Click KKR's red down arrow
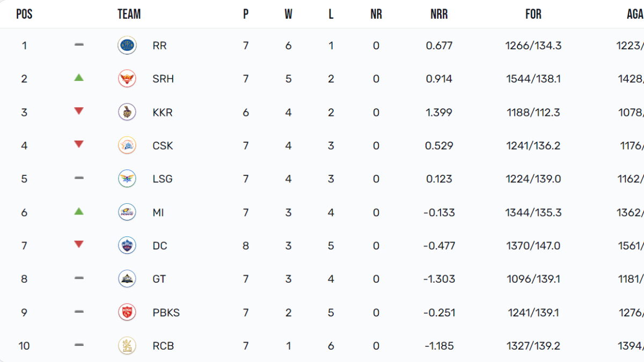 79,111
